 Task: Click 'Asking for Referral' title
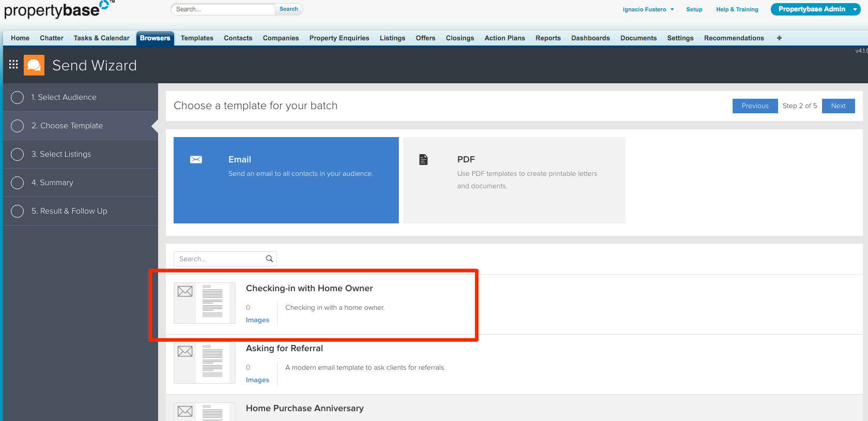pyautogui.click(x=285, y=348)
